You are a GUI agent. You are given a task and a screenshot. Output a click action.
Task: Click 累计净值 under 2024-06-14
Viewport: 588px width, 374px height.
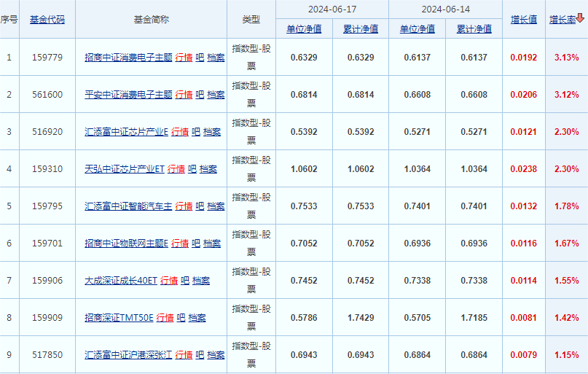tap(474, 29)
